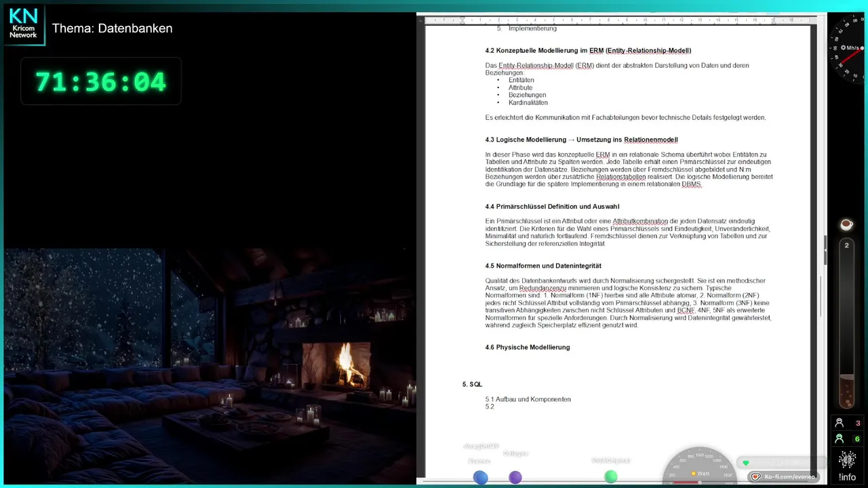Screen dimensions: 868x488
Task: Click the 'Thema: Datenbanken' title text
Action: pyautogui.click(x=112, y=28)
